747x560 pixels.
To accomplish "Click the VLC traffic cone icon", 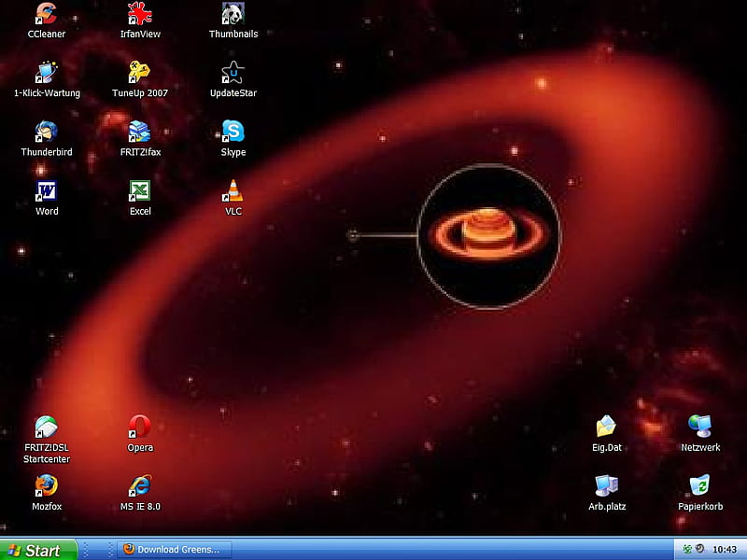I will [233, 191].
